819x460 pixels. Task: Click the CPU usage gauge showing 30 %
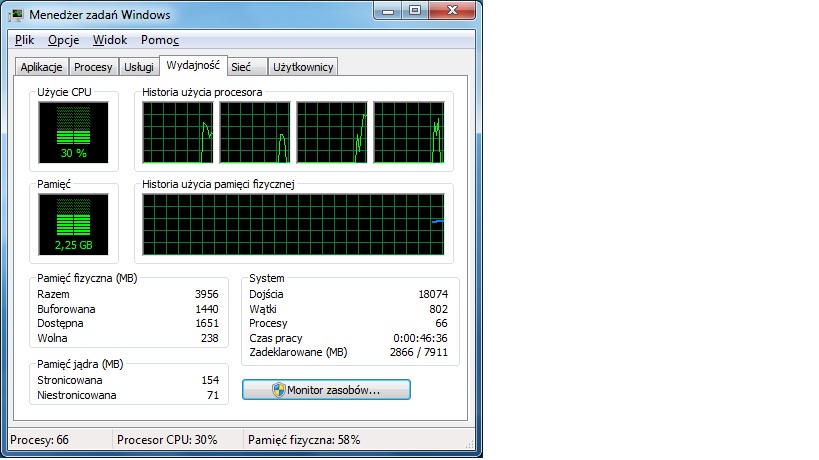73,132
